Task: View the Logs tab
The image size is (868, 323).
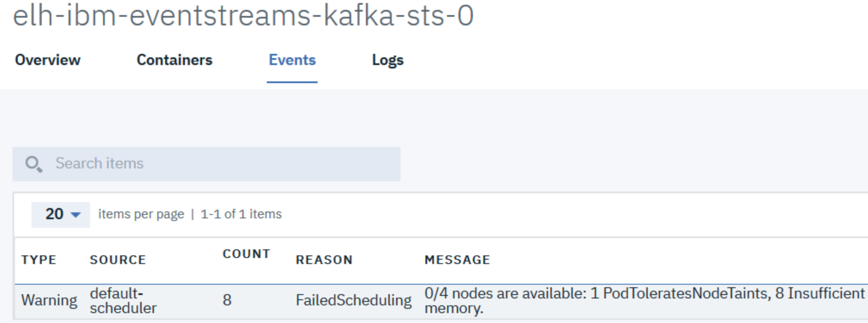Action: coord(388,60)
